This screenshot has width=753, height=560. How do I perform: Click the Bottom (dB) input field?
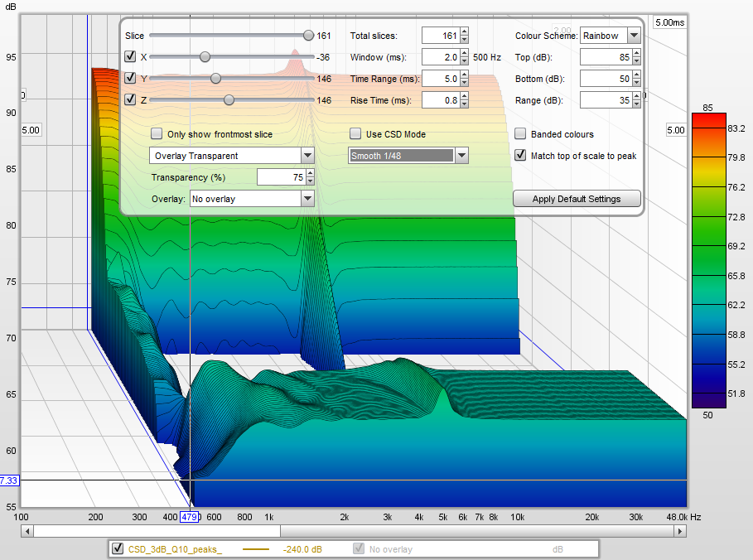coord(606,79)
